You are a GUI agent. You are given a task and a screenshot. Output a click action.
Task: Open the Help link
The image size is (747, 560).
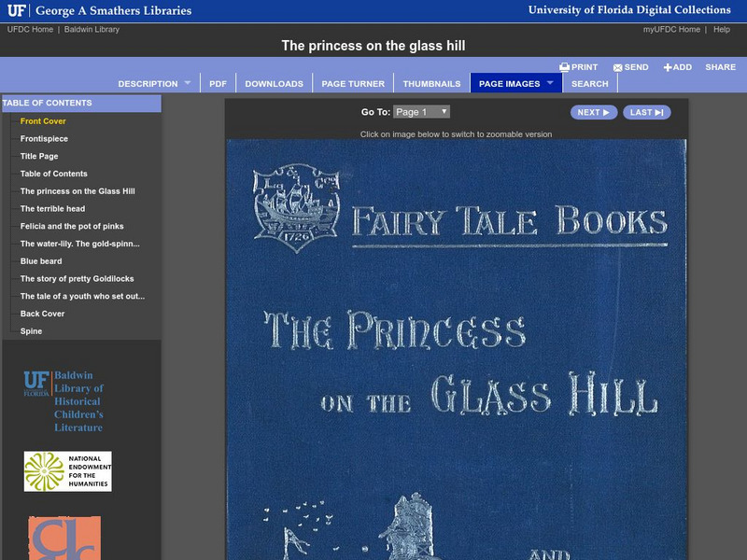pyautogui.click(x=721, y=30)
